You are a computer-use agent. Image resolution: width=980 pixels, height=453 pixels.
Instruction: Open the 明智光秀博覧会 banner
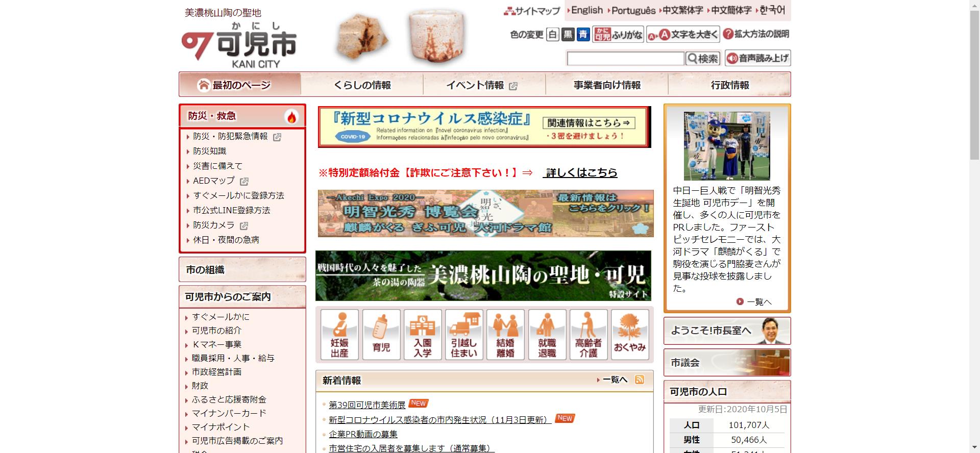coord(485,213)
